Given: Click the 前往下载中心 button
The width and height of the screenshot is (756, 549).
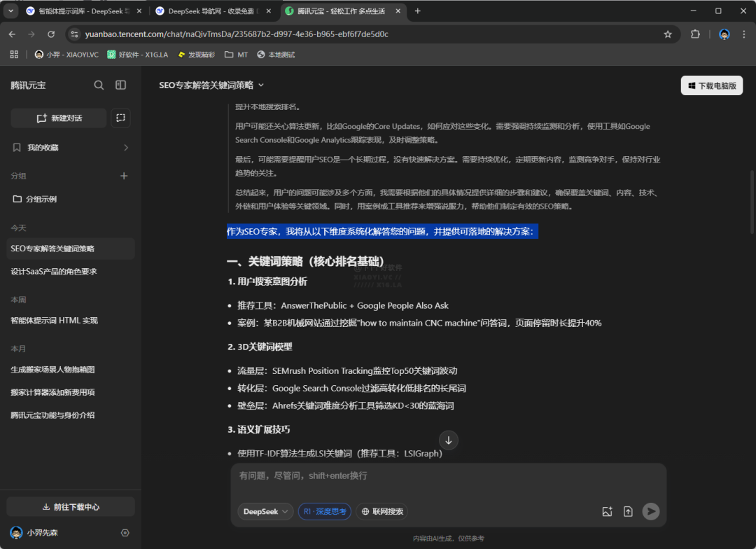Looking at the screenshot, I should click(71, 507).
